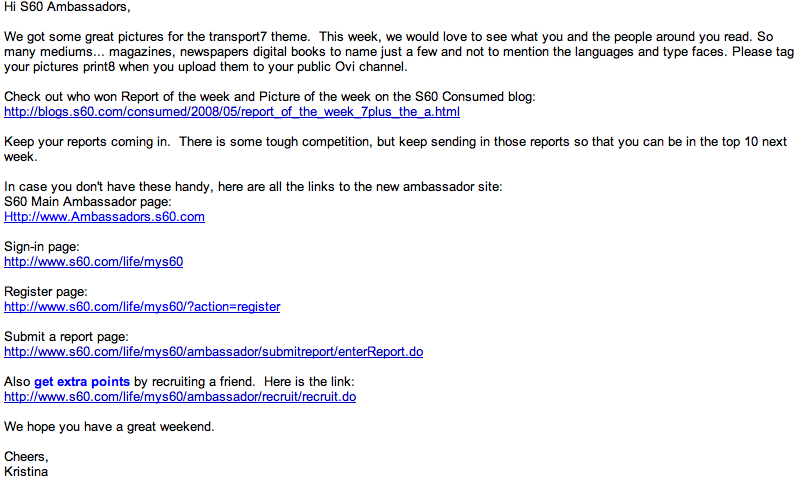
Task: Click the 'Keep your reports coming in.' sentence
Action: 87,142
